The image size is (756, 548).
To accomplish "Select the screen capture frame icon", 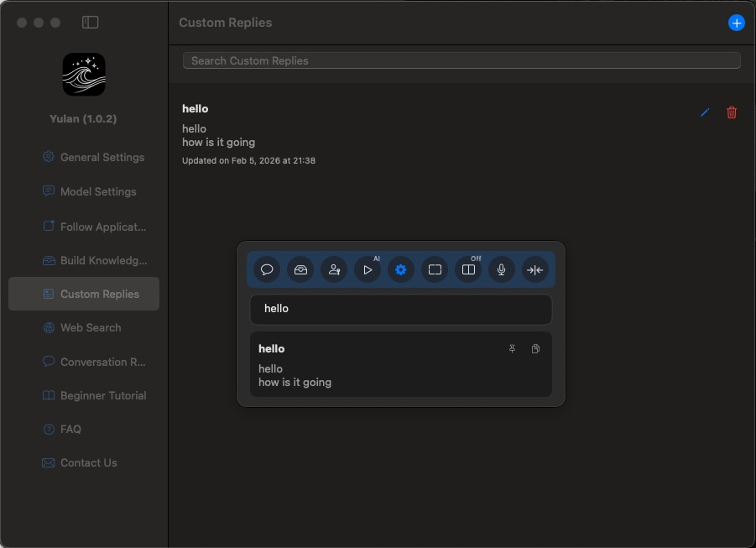I will click(x=435, y=269).
